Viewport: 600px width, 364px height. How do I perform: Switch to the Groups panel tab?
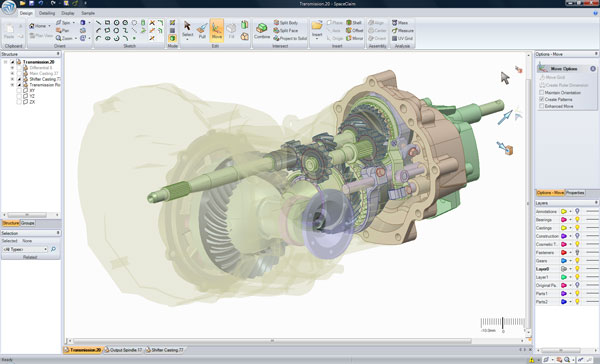click(x=28, y=223)
